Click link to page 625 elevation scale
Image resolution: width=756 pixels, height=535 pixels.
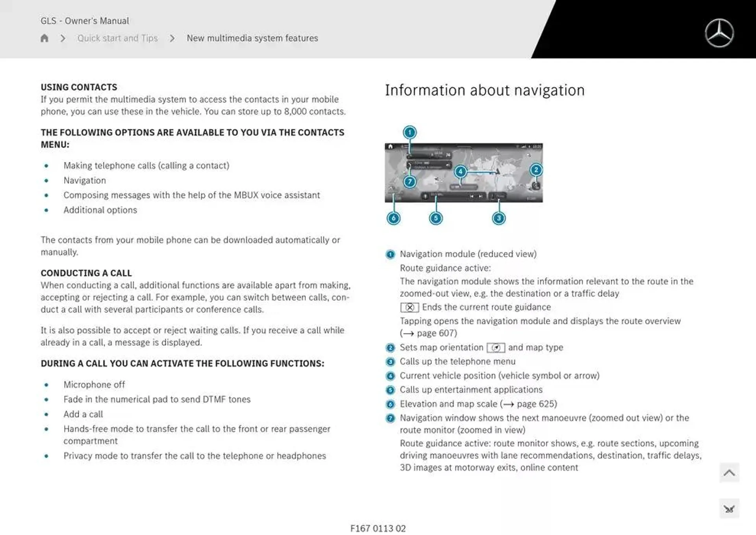tap(550, 403)
